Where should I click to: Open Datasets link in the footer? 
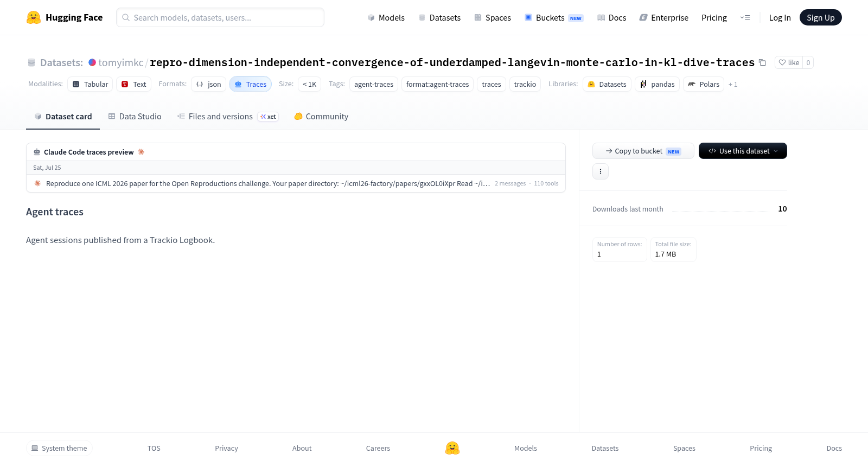605,448
